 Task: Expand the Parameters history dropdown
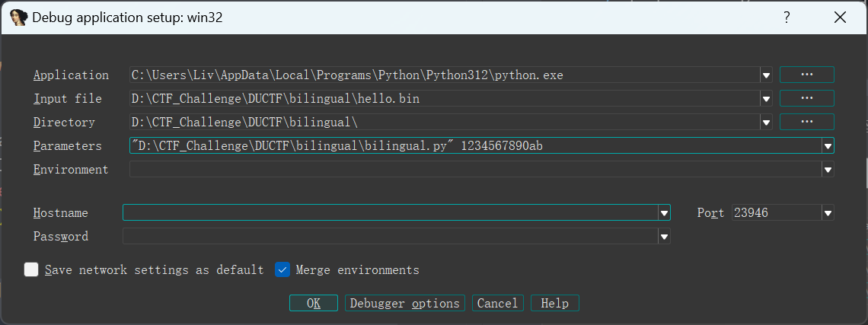pyautogui.click(x=828, y=146)
